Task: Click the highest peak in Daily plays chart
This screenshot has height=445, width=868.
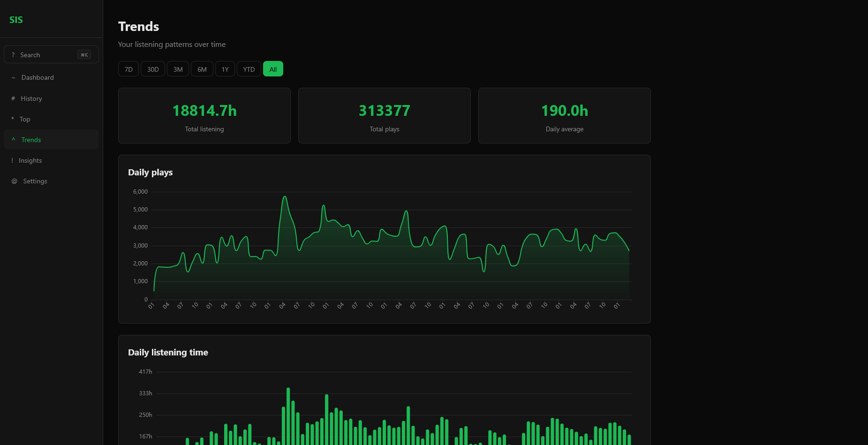Action: pyautogui.click(x=284, y=196)
